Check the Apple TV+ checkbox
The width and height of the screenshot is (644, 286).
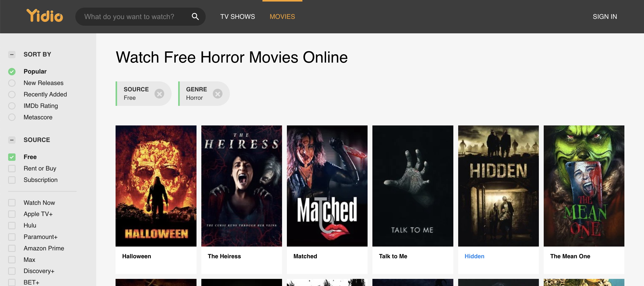(12, 214)
